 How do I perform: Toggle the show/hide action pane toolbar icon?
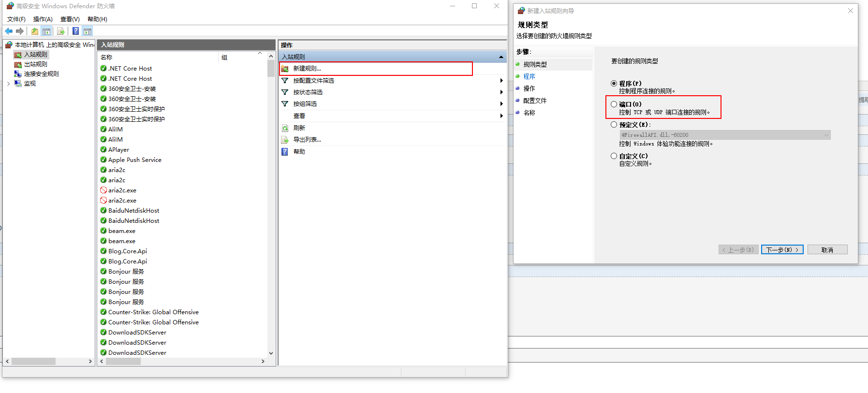[x=88, y=31]
